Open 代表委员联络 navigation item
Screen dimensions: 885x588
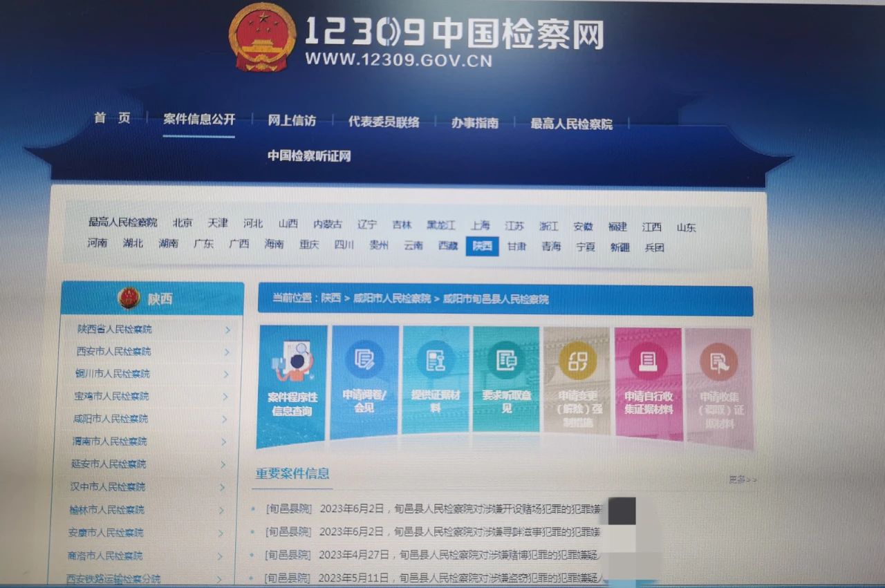(x=384, y=122)
